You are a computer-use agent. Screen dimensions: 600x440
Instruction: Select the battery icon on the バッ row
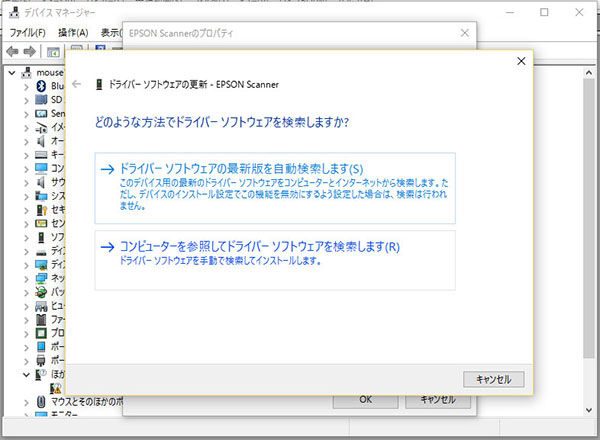(x=41, y=292)
